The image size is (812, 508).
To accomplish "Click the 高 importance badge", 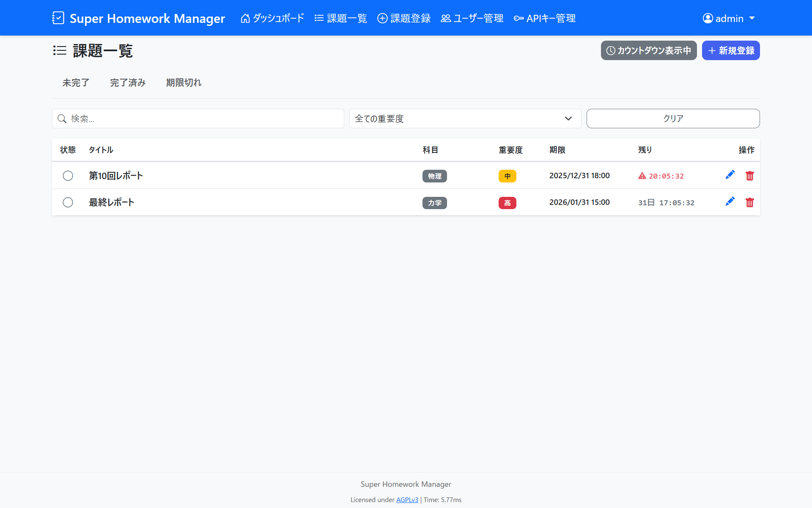I will tap(507, 203).
